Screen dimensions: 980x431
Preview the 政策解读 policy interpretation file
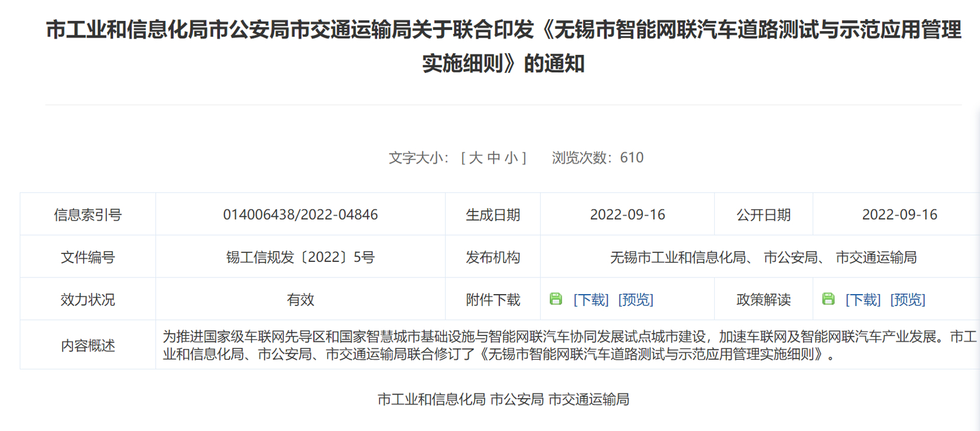908,299
